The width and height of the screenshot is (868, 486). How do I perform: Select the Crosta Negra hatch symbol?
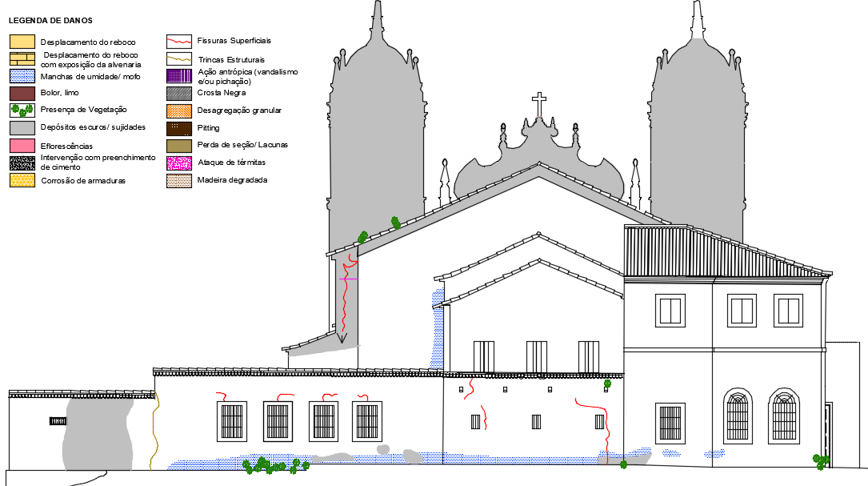178,92
